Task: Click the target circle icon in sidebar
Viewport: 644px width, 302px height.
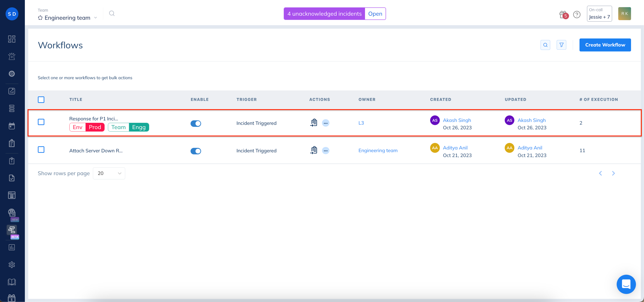Action: pos(12,74)
